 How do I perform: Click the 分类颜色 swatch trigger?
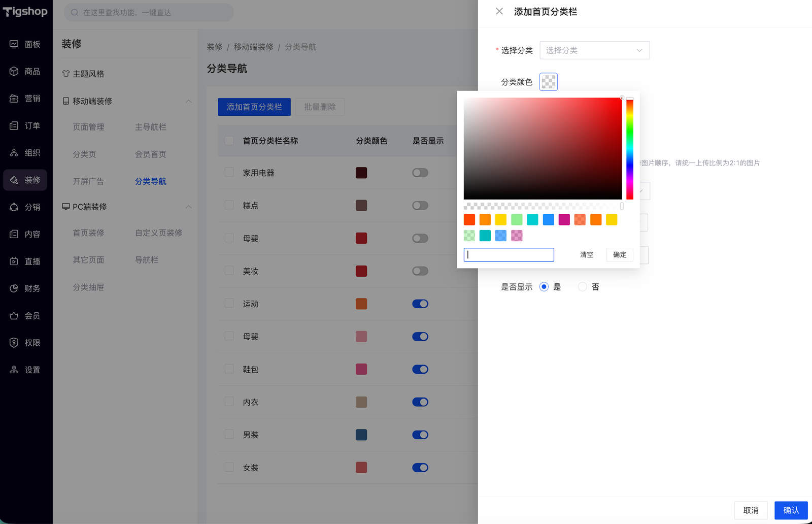(549, 82)
